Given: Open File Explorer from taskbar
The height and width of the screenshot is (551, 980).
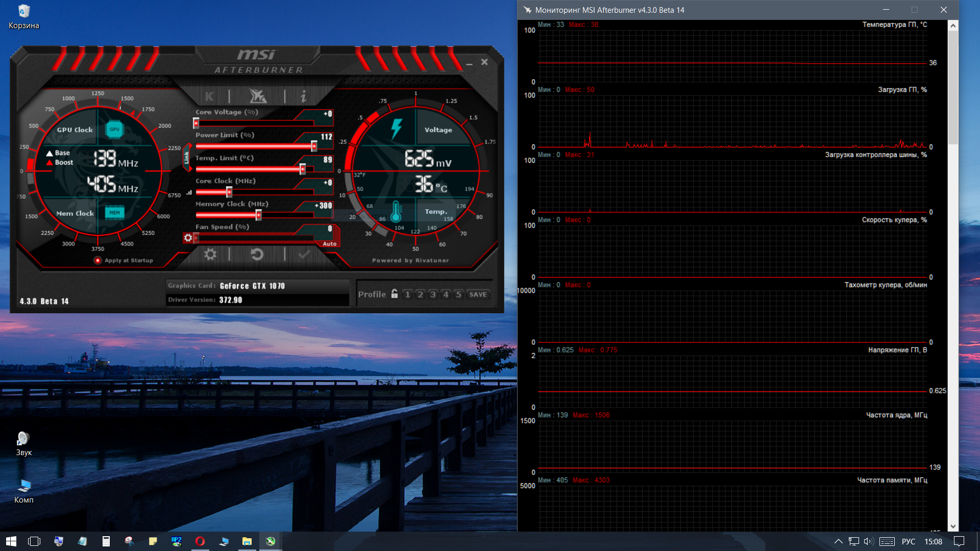Looking at the screenshot, I should [247, 541].
